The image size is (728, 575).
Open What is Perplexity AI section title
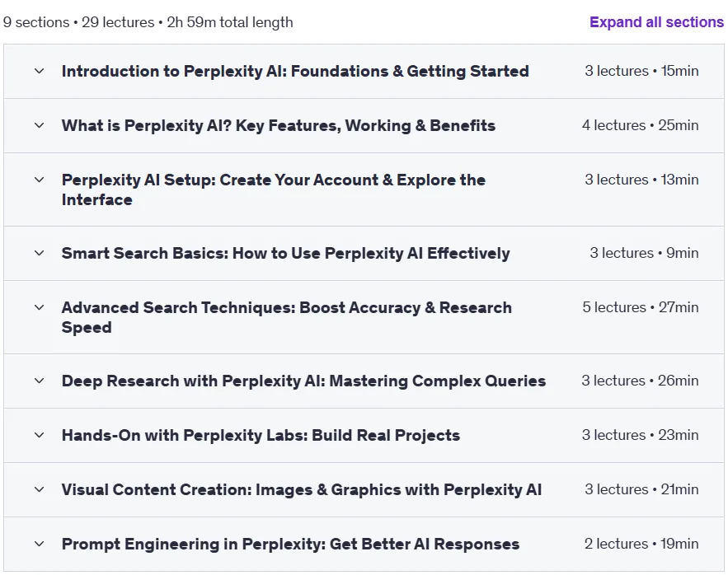[279, 125]
